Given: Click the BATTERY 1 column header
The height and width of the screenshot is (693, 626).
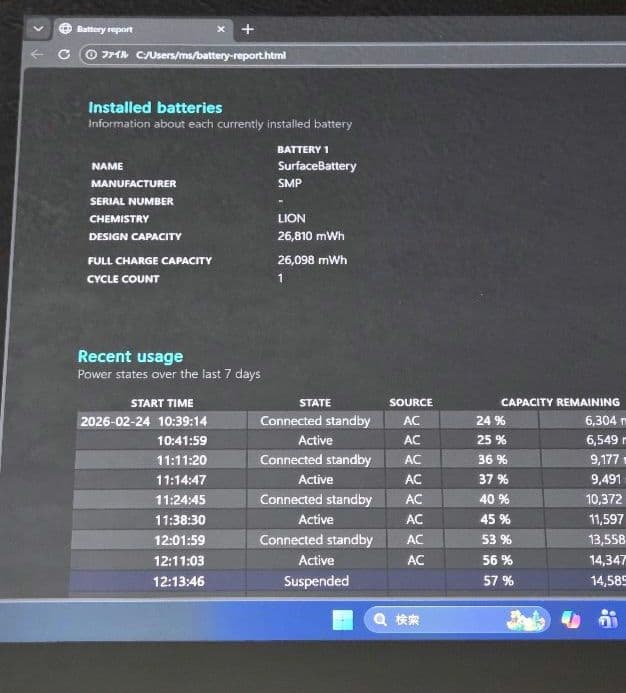Looking at the screenshot, I should point(303,149).
